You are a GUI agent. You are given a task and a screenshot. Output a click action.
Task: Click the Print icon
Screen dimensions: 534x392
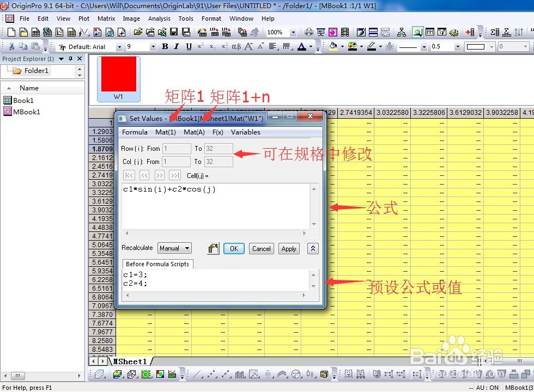[309, 32]
